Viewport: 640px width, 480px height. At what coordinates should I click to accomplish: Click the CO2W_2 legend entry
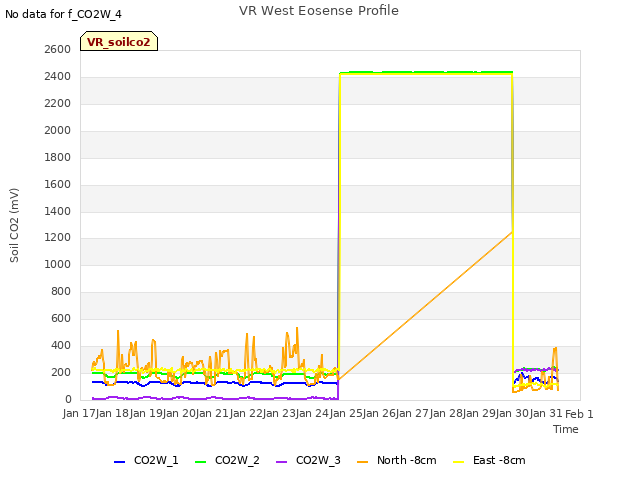(x=227, y=460)
